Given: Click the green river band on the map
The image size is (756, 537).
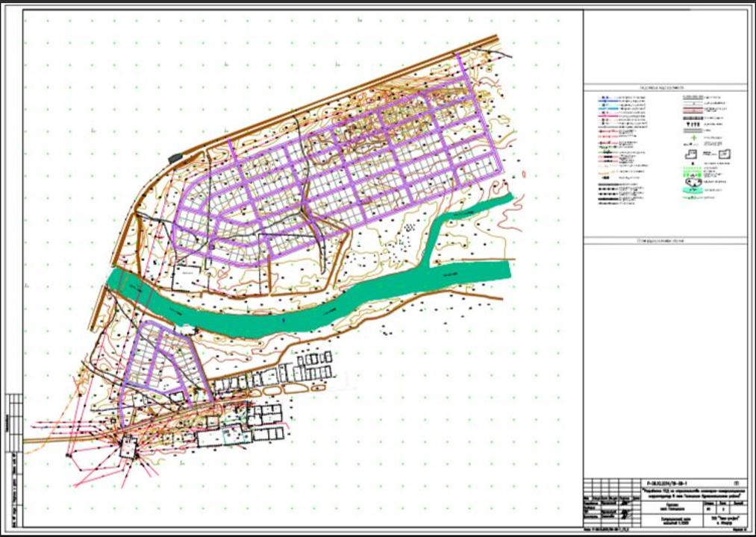Looking at the screenshot, I should click(299, 319).
